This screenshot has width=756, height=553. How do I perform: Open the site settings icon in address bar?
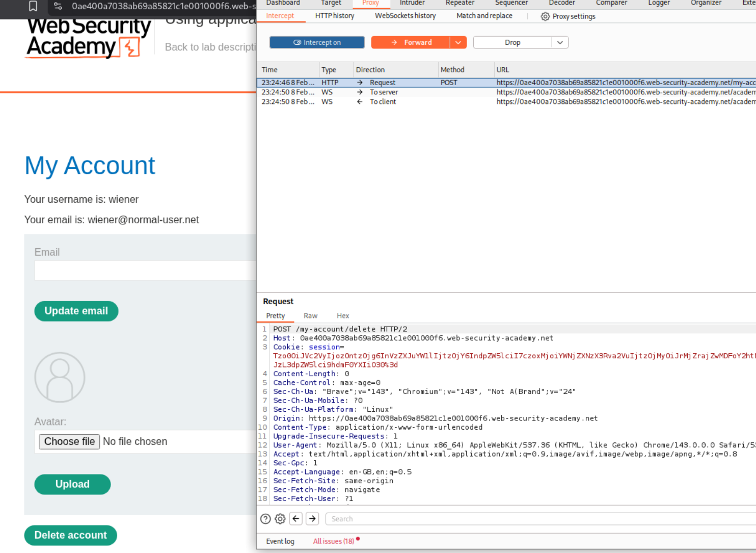(58, 6)
